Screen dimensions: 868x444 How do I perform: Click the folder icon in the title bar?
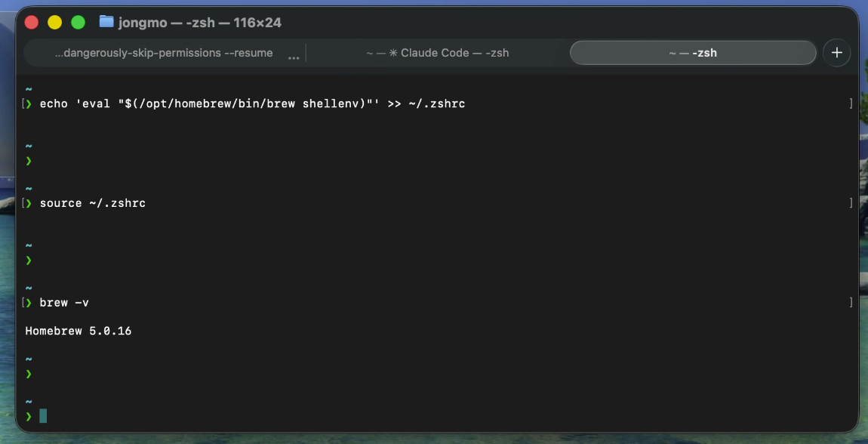(106, 22)
